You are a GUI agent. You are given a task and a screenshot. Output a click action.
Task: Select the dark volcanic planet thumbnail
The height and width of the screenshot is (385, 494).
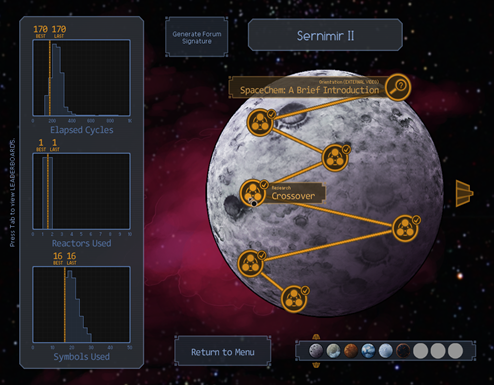click(403, 351)
